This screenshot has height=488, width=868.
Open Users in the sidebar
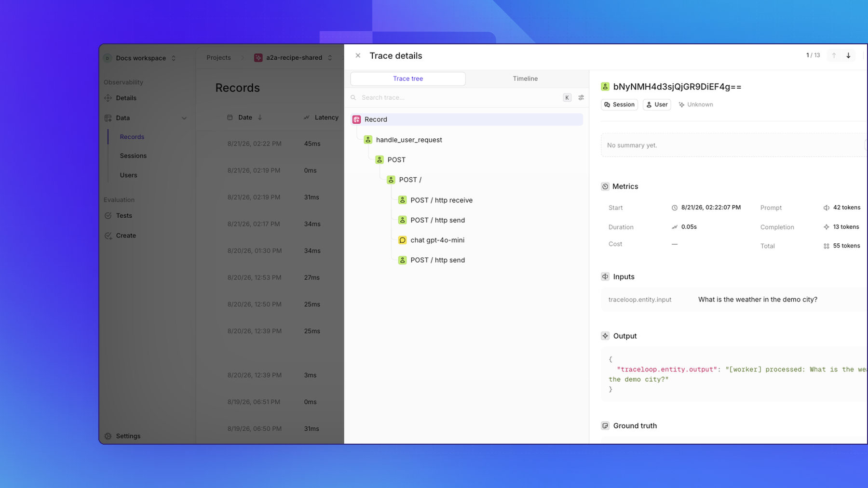click(128, 175)
